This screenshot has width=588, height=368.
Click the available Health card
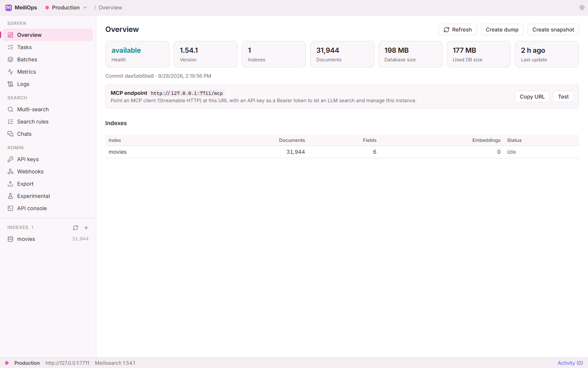137,54
